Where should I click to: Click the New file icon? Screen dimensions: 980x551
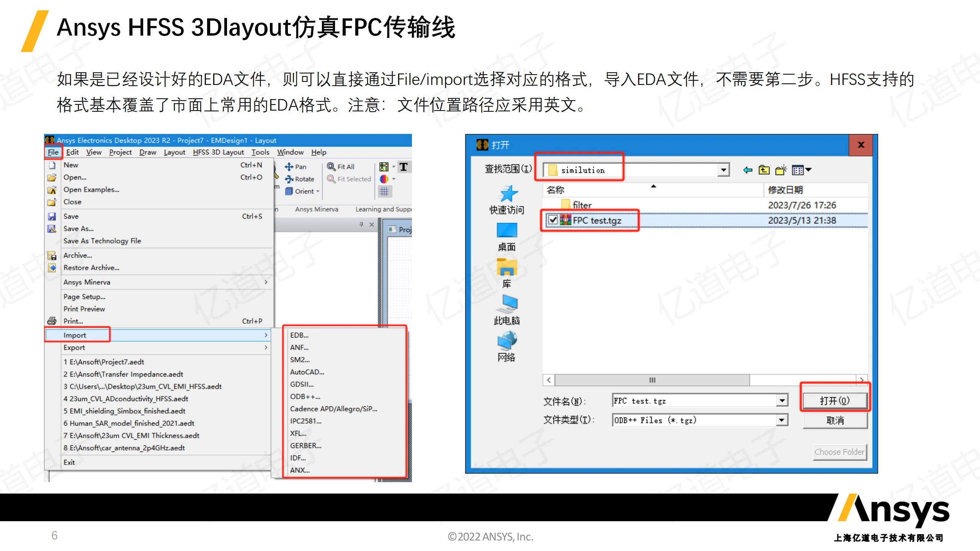click(x=52, y=165)
